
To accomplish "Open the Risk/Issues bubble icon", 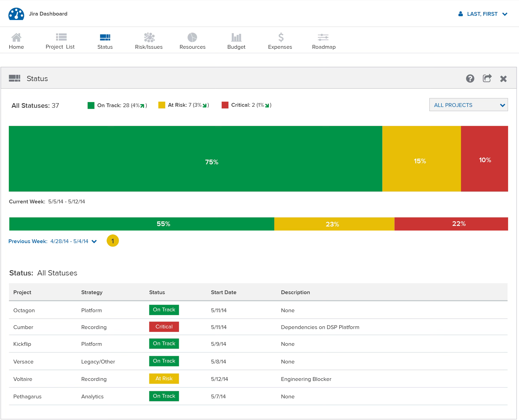I will tap(149, 37).
